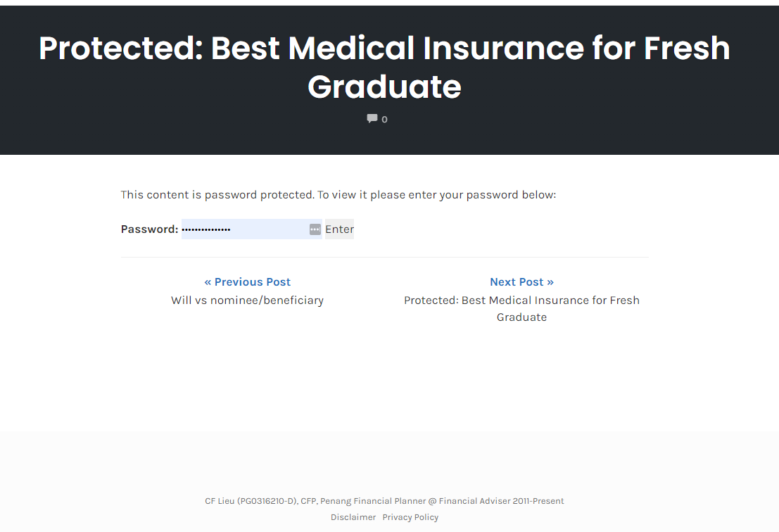Open the next post's "Protected: Best Medical Insurance" title
Image resolution: width=779 pixels, height=532 pixels.
521,308
